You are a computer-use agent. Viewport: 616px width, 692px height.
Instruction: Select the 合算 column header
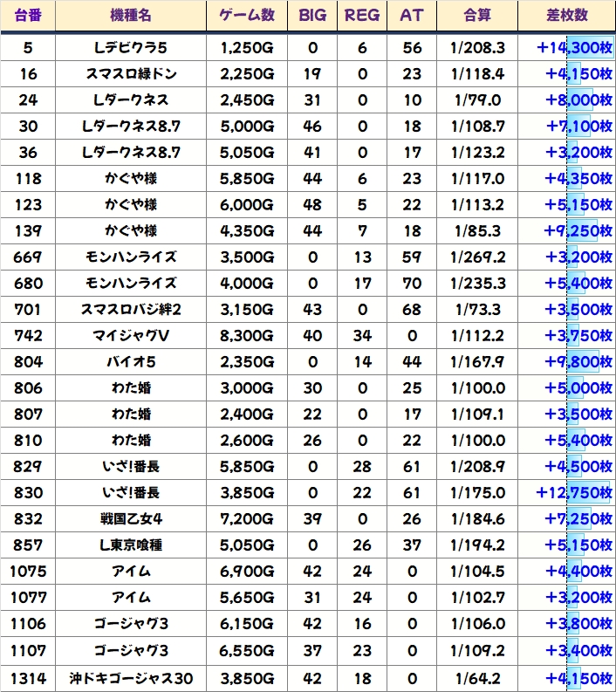(477, 16)
